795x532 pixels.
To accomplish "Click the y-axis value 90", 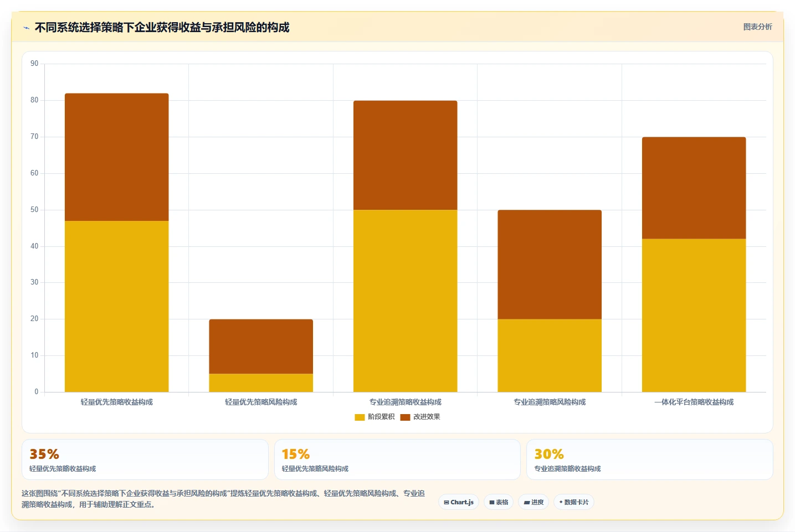I will pyautogui.click(x=34, y=64).
